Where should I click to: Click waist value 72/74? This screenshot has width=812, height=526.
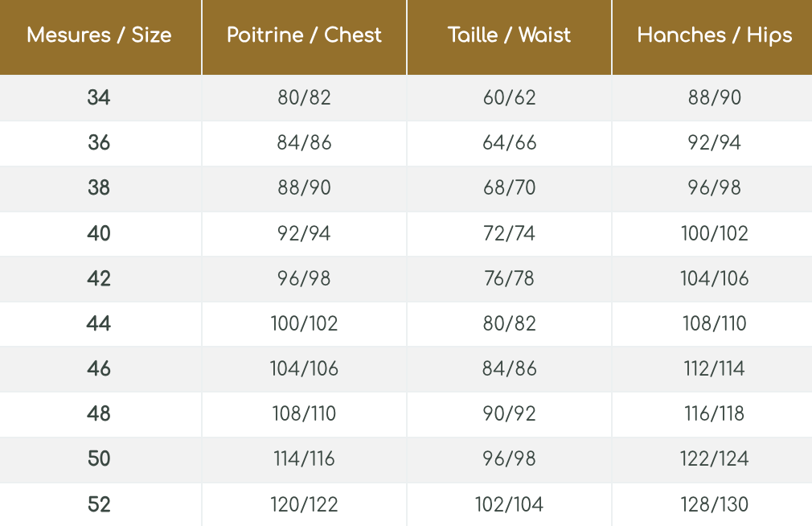tap(509, 234)
